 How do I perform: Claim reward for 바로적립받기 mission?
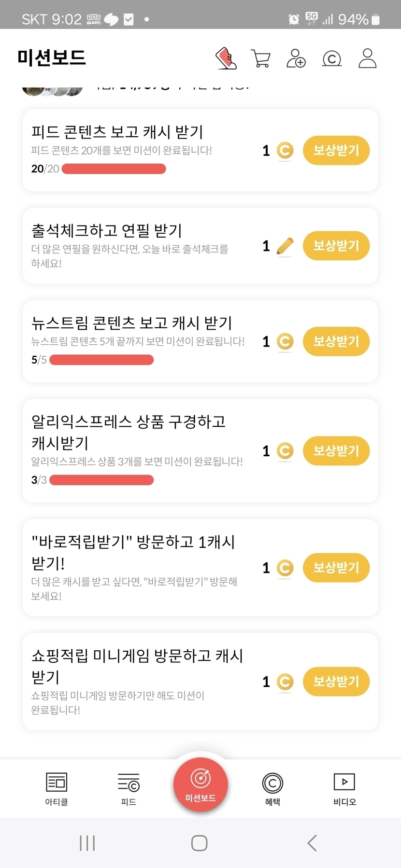tap(336, 567)
